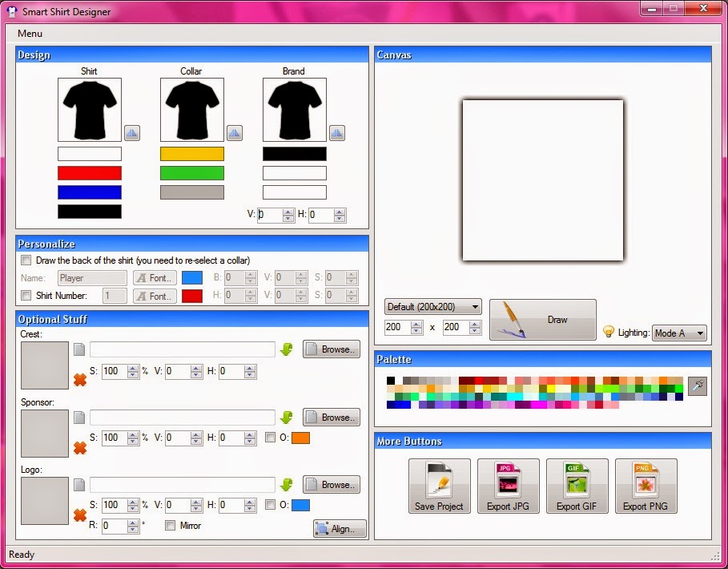Click the green arrow in Logo row
This screenshot has height=569, width=728.
pyautogui.click(x=287, y=485)
